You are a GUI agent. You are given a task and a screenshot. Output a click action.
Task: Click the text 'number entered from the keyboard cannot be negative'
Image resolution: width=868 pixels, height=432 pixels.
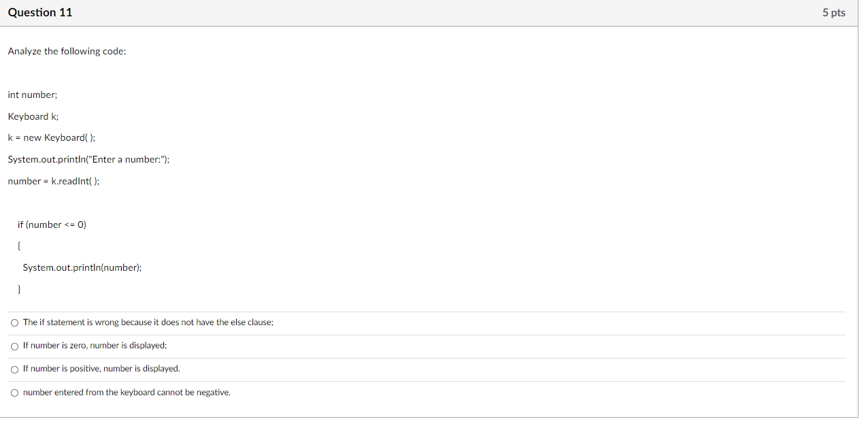(x=127, y=393)
